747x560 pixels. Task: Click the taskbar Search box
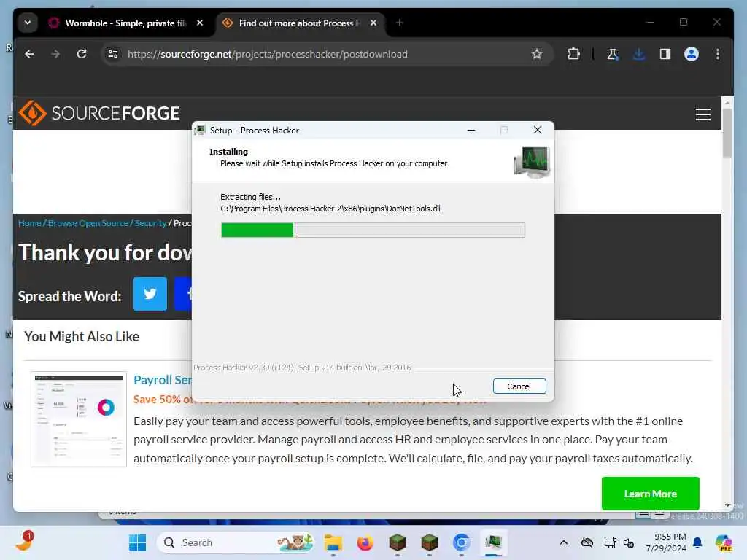[x=236, y=542]
